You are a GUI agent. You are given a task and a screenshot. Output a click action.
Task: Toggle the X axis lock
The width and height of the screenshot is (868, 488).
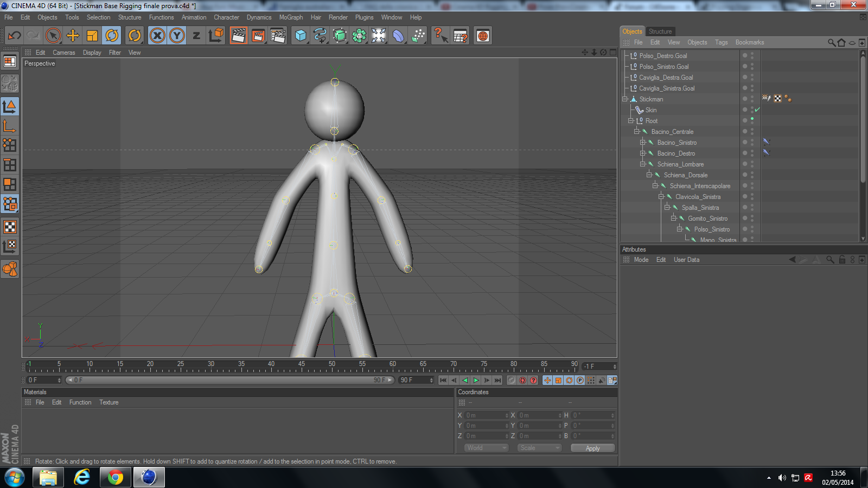(x=157, y=36)
